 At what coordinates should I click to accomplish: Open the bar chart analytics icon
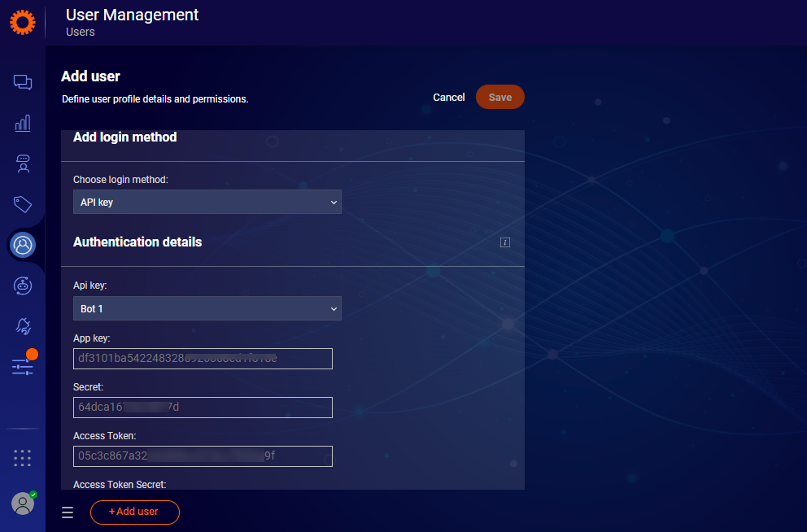tap(23, 123)
